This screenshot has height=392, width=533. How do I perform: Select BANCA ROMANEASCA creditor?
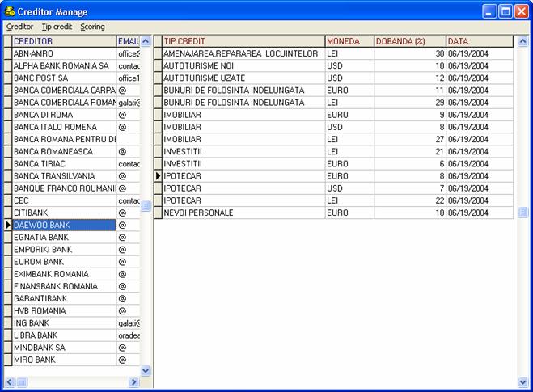[64, 151]
